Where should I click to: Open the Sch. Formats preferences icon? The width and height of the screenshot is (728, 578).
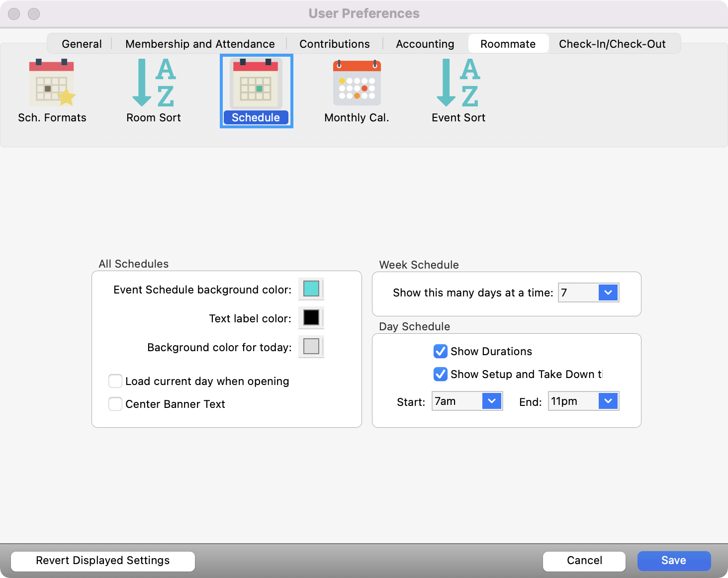[x=52, y=83]
